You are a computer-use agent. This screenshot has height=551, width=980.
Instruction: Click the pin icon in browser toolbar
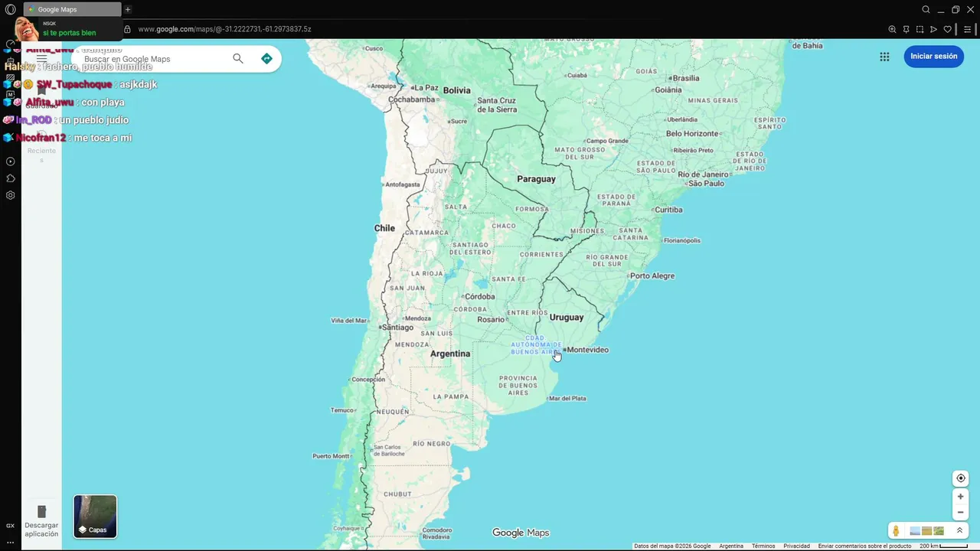pyautogui.click(x=906, y=29)
